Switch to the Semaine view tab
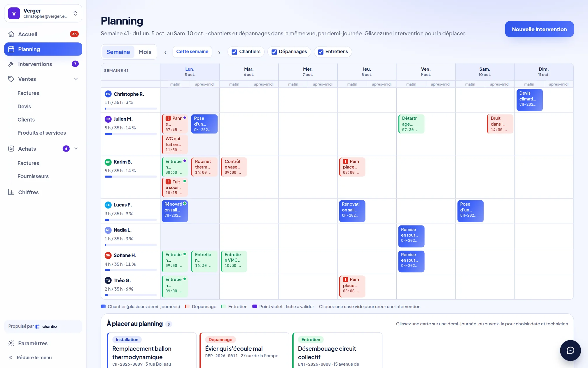 (118, 52)
